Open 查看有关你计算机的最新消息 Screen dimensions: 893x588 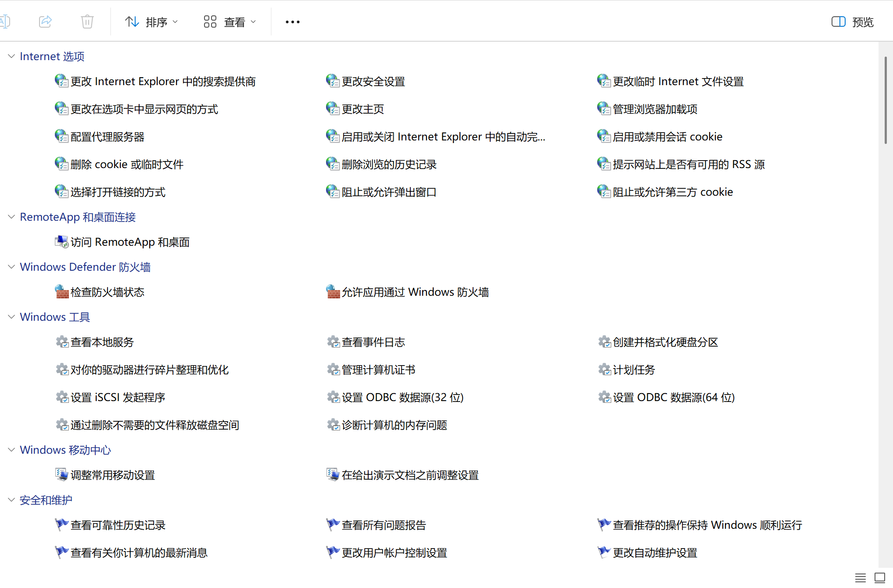139,553
